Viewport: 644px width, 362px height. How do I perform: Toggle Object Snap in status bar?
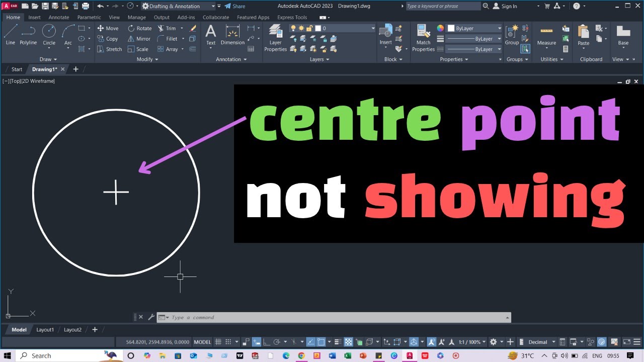(x=321, y=342)
